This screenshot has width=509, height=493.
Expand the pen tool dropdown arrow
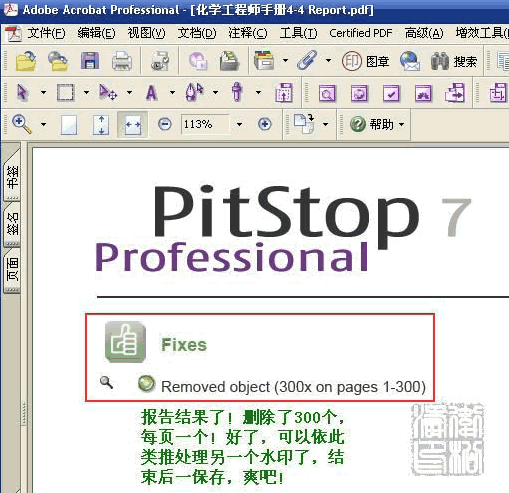(x=216, y=92)
